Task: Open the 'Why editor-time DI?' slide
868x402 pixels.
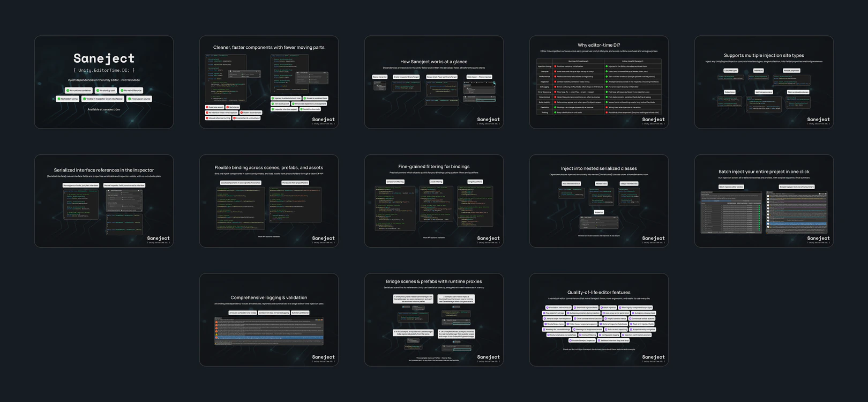Action: (599, 82)
